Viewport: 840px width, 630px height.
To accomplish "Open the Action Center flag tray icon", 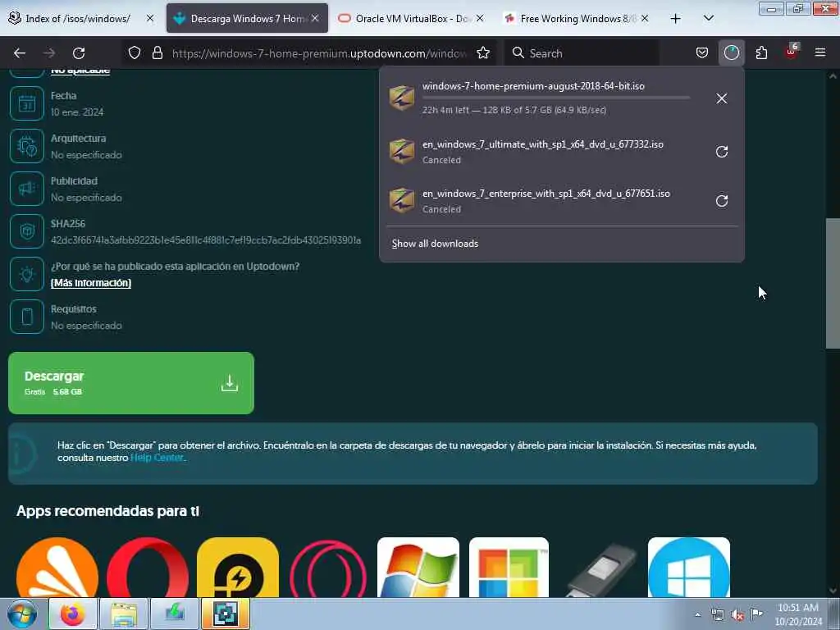I will (756, 614).
